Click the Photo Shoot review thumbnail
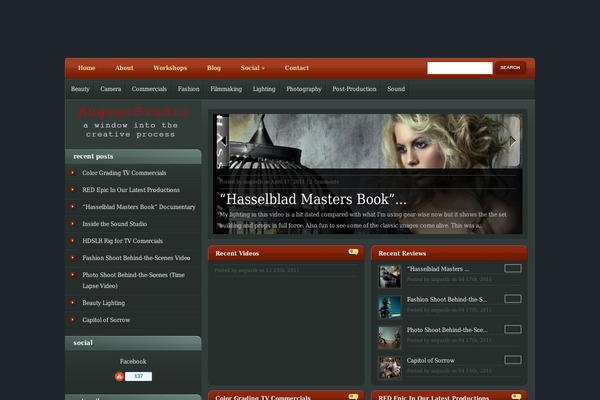Screen dimensions: 600x400 390,338
